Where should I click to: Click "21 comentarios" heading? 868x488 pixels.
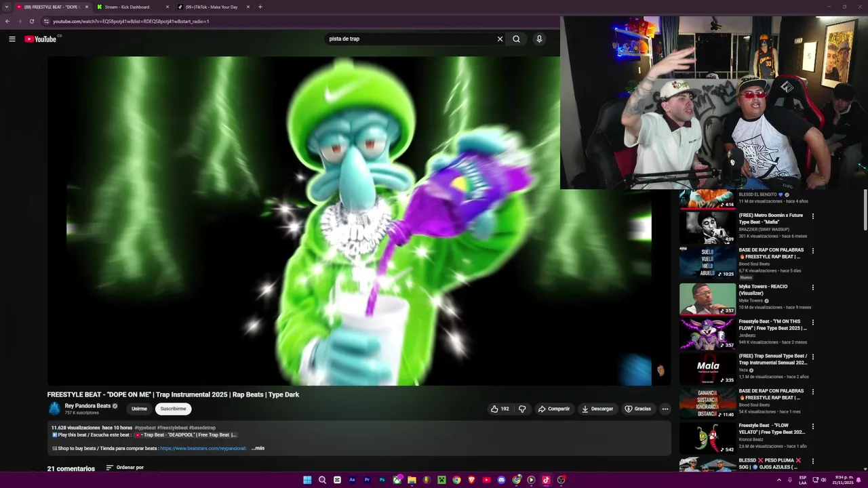[71, 468]
